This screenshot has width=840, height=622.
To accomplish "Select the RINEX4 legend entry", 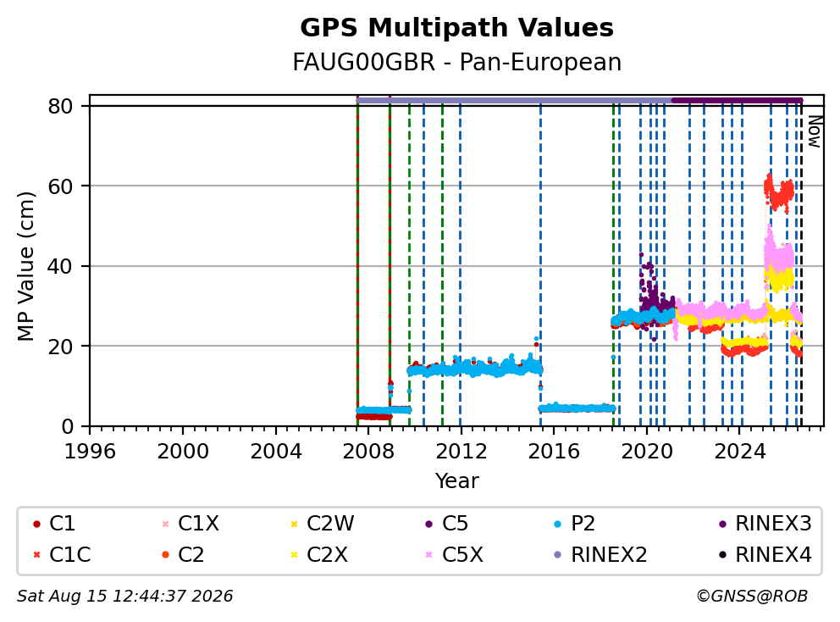I will point(766,555).
